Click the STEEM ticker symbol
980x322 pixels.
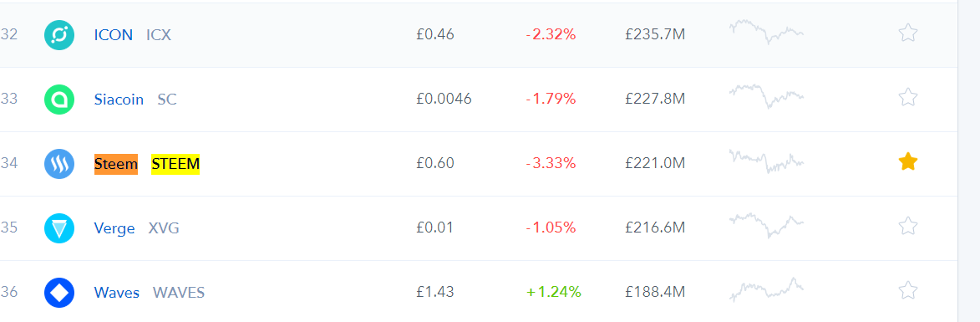tap(175, 164)
